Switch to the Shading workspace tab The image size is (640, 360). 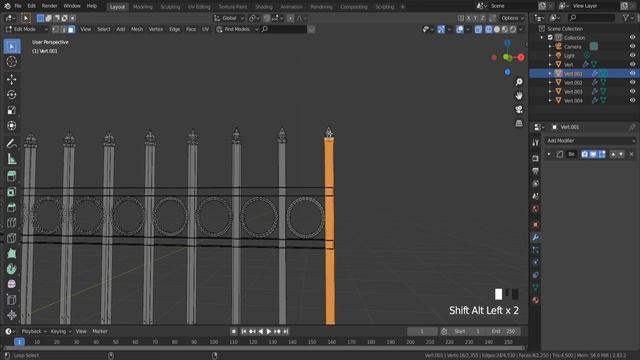(264, 7)
